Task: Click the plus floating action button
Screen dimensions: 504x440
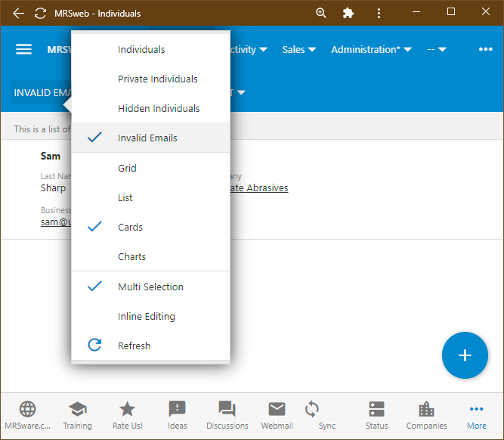Action: (465, 355)
